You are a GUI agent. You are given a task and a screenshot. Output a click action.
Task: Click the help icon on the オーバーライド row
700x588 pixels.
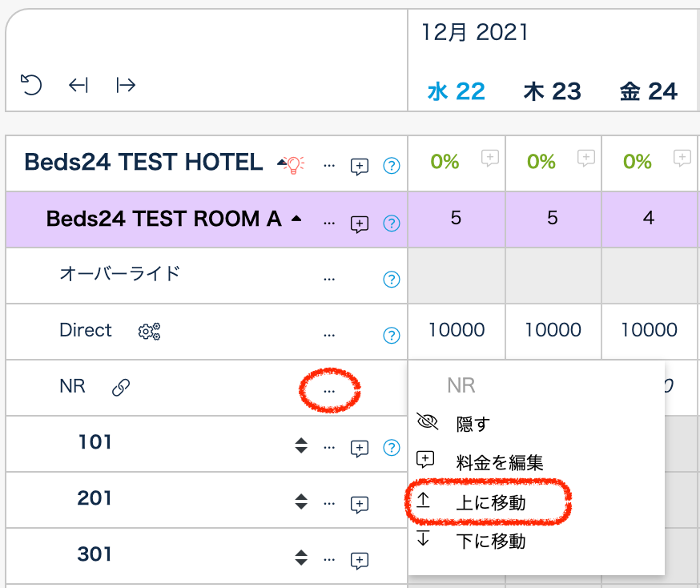[391, 279]
